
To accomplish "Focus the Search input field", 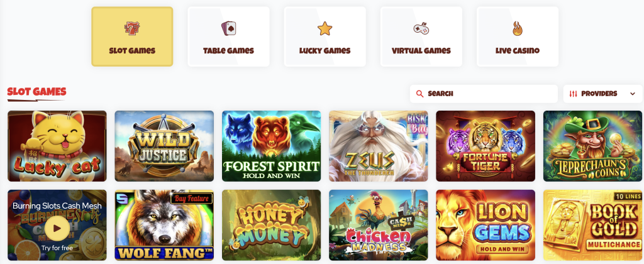I will tap(484, 94).
